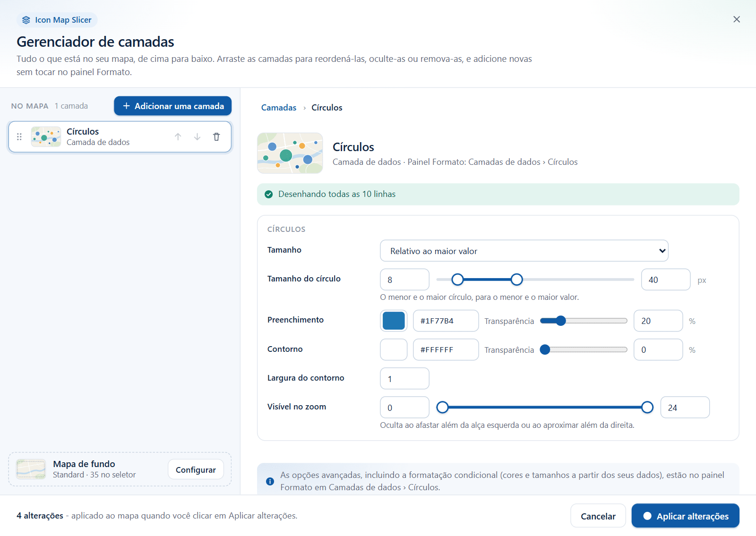Click the Icon Map Slicer layers icon
Viewport: 756px width, 536px height.
(26, 20)
